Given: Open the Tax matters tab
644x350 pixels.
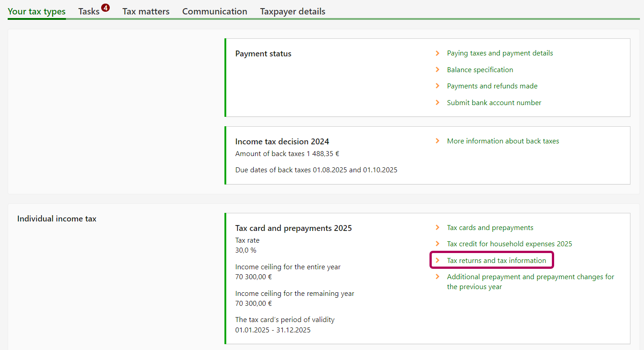Looking at the screenshot, I should (146, 12).
